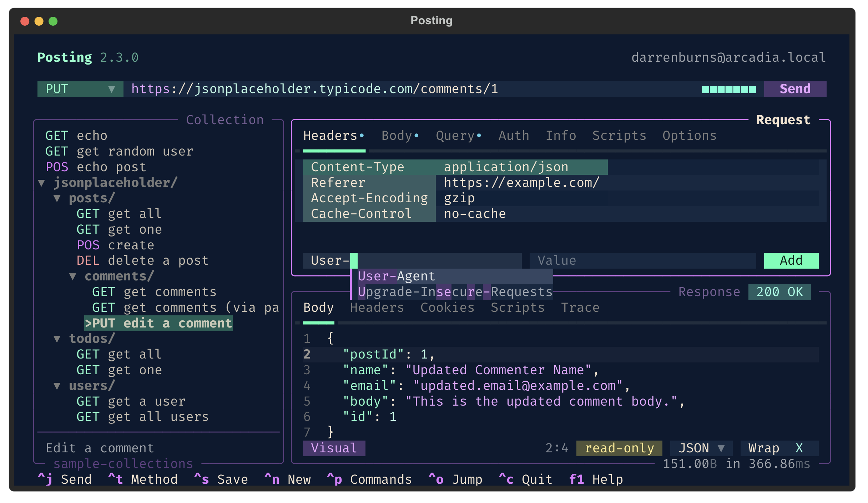Select GET get random user request
This screenshot has height=503, width=868.
click(119, 152)
